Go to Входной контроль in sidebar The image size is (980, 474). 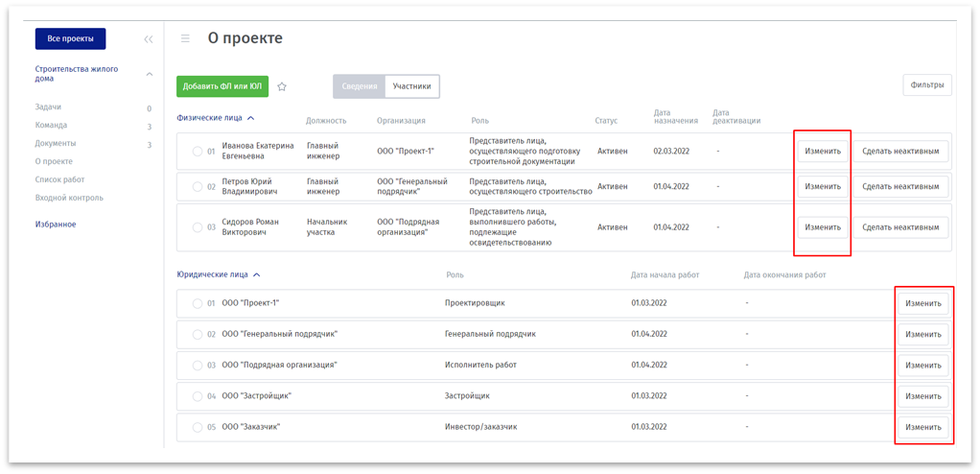point(69,198)
